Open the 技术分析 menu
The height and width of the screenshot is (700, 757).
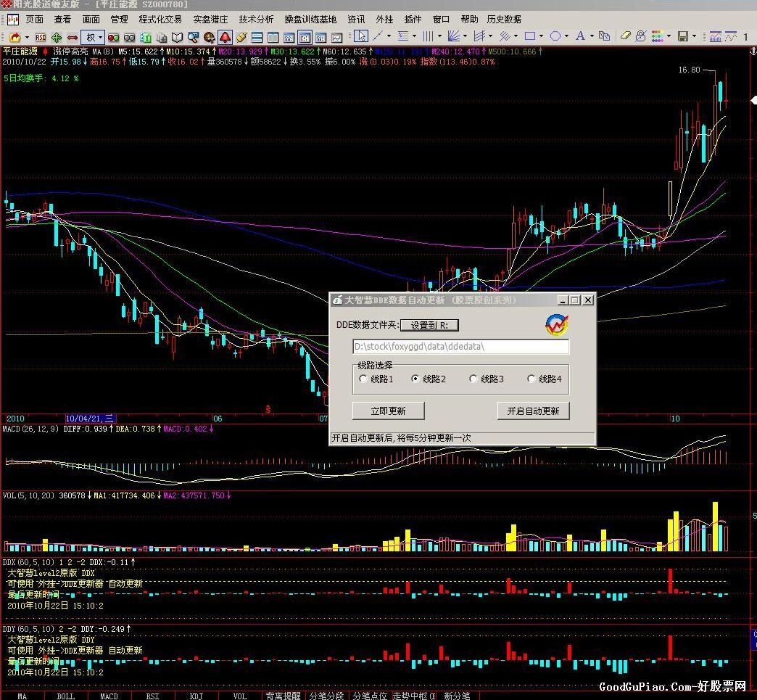click(x=256, y=20)
